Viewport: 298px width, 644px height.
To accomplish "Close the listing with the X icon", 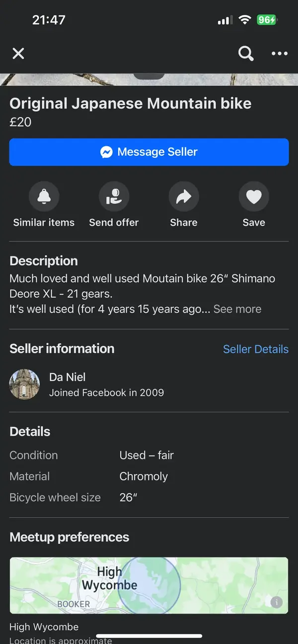I will [18, 54].
